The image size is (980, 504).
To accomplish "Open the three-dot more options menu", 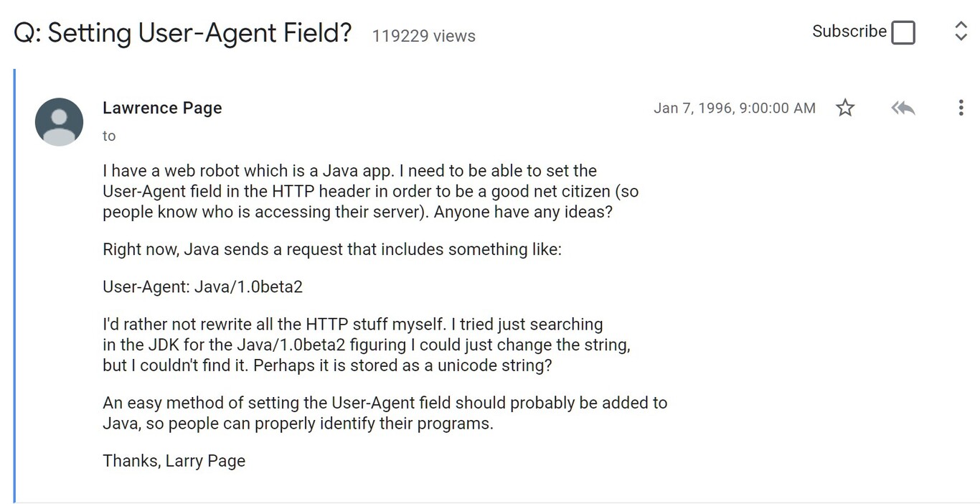I will pyautogui.click(x=961, y=108).
